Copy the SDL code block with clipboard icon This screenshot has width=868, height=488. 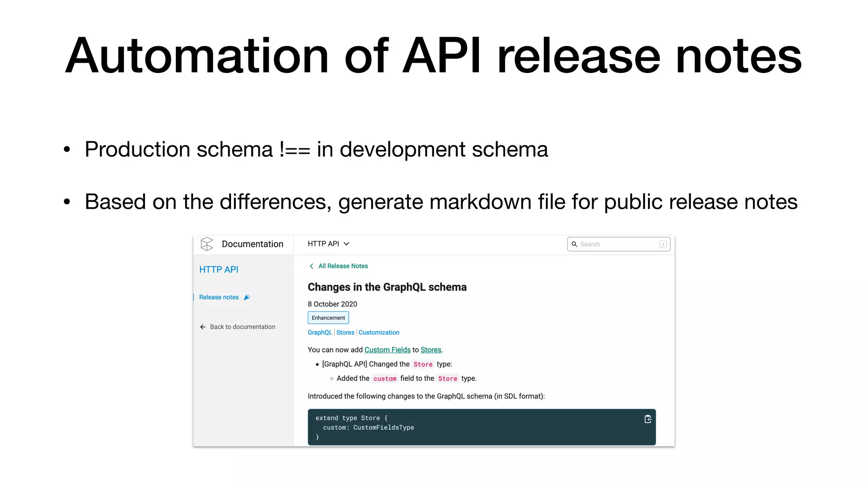(x=648, y=419)
